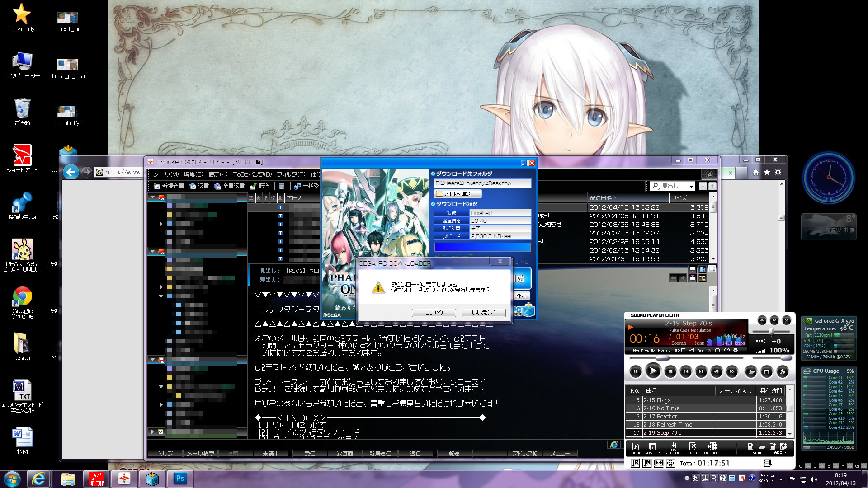Screen dimensions: 868x488
Task: Click SAVE AS playlist icon in Lilith
Action: point(652,448)
